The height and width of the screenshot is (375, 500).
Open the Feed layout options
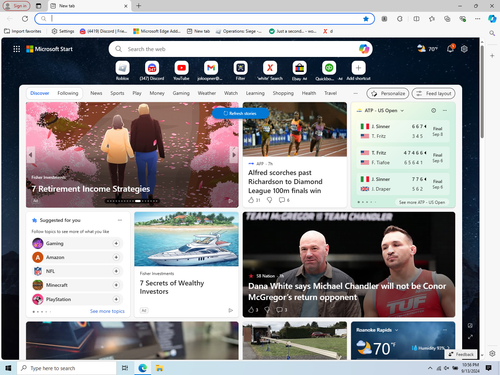click(433, 93)
